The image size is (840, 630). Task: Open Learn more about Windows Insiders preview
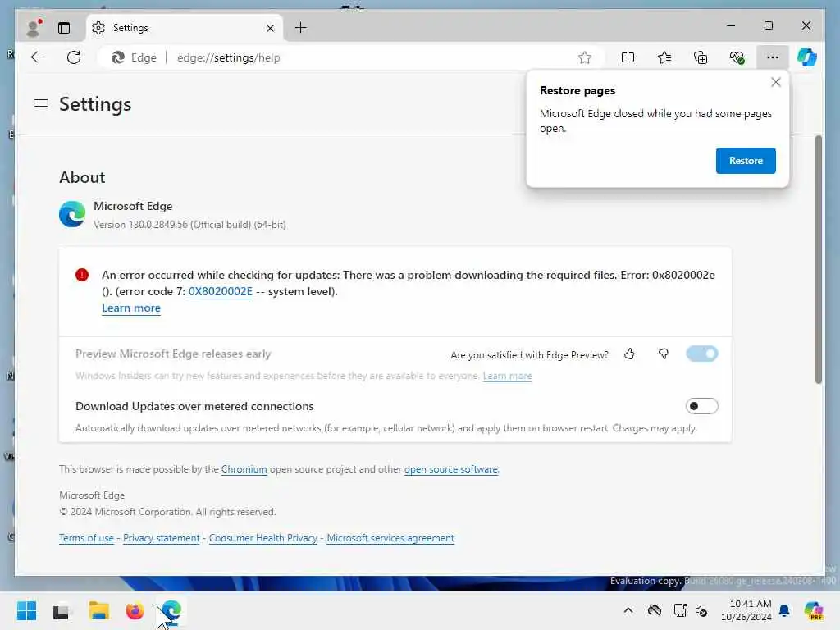(x=507, y=376)
